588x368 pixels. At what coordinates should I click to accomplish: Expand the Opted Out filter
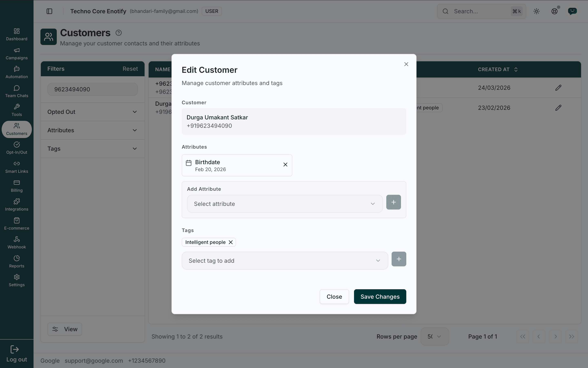pyautogui.click(x=92, y=112)
